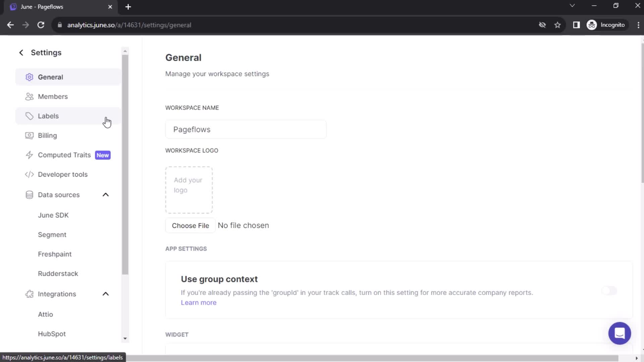Expand the back arrow to return

point(21,52)
